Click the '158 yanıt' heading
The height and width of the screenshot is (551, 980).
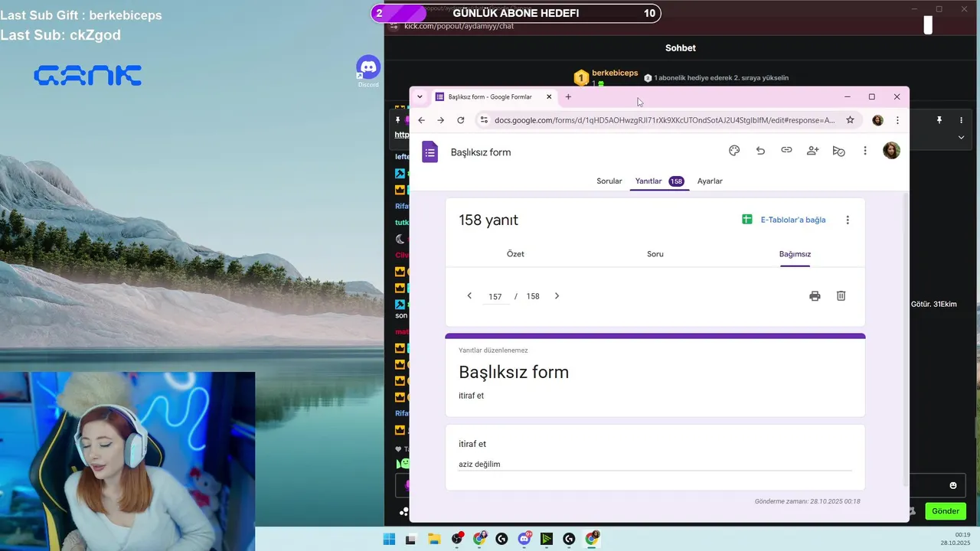[x=488, y=220]
